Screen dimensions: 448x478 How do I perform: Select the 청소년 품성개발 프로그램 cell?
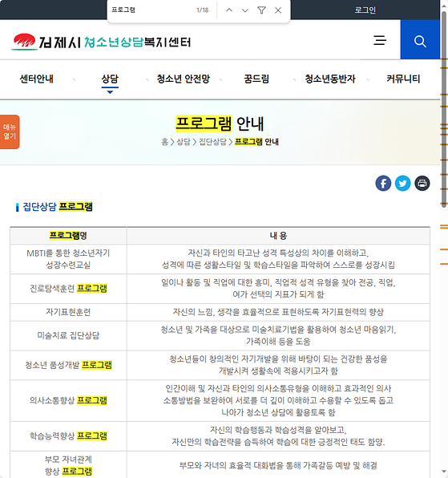coord(68,365)
